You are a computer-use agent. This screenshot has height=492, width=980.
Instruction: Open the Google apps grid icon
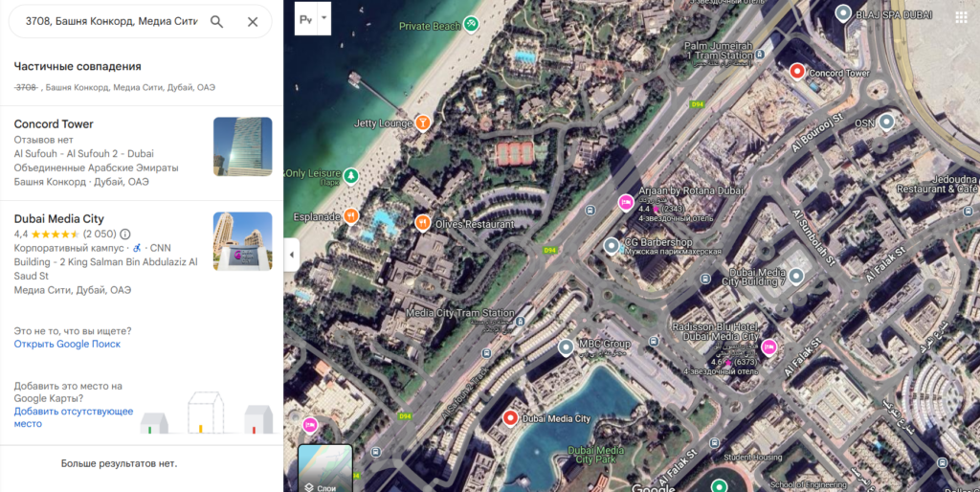(961, 17)
